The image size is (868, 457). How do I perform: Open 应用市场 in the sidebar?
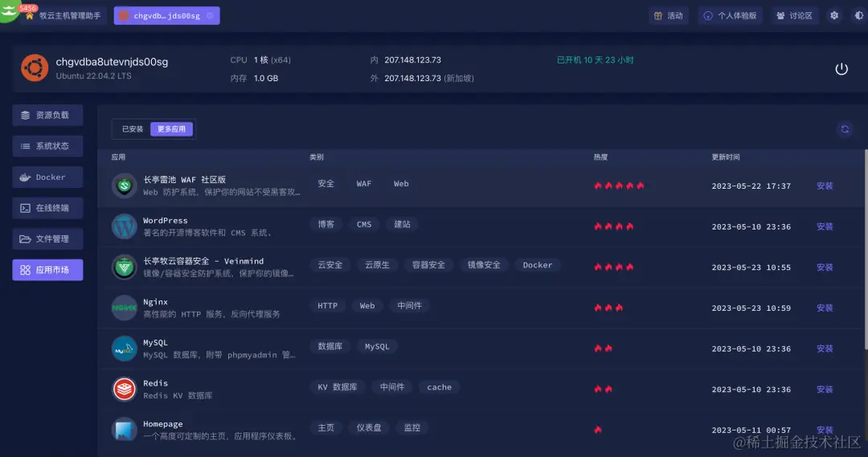47,270
